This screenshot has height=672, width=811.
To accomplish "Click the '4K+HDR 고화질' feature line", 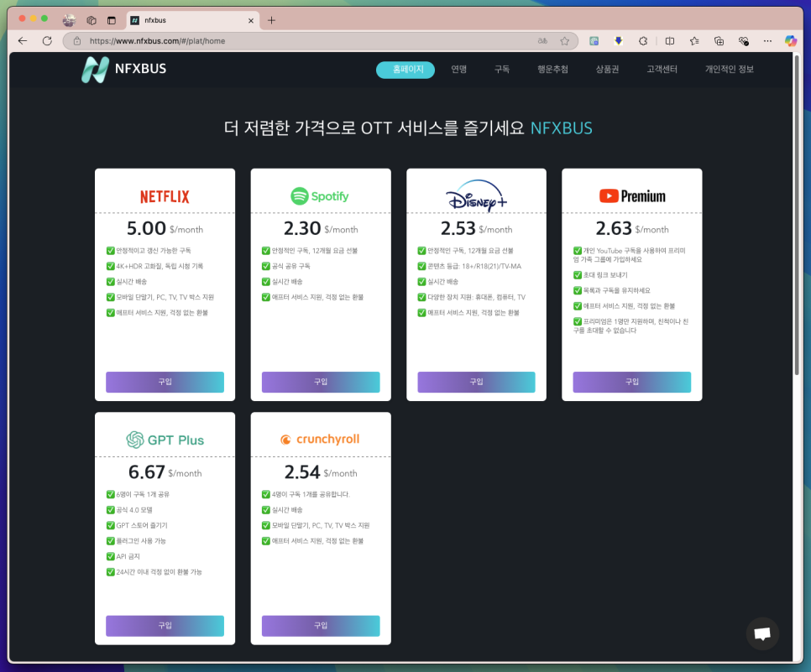I will (x=154, y=266).
